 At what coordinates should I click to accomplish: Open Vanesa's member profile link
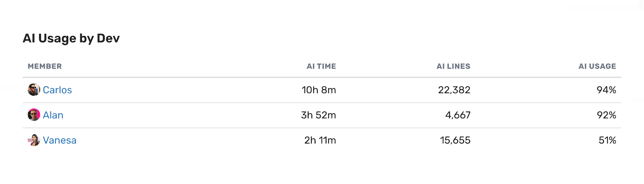60,140
